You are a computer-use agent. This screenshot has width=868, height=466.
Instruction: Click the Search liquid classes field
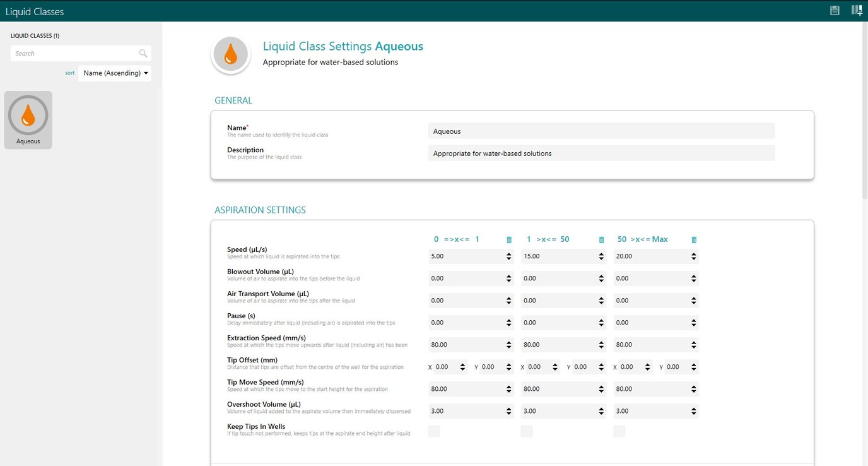pos(76,54)
